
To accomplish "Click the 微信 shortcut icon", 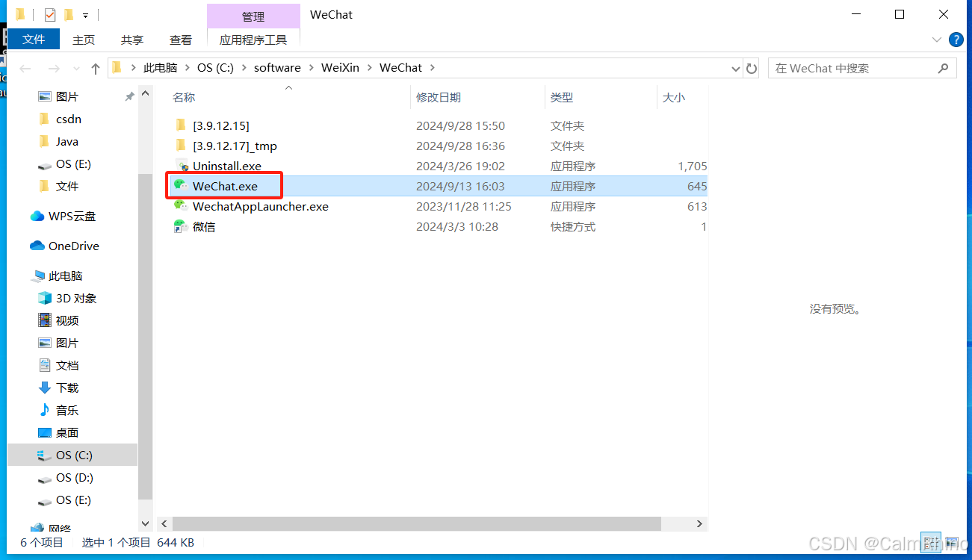I will coord(180,226).
